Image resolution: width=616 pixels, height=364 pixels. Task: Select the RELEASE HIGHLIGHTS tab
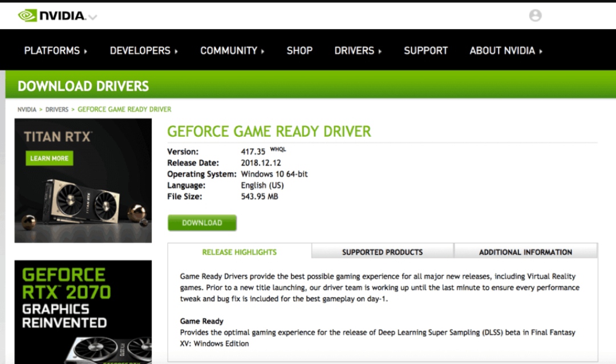pos(239,252)
